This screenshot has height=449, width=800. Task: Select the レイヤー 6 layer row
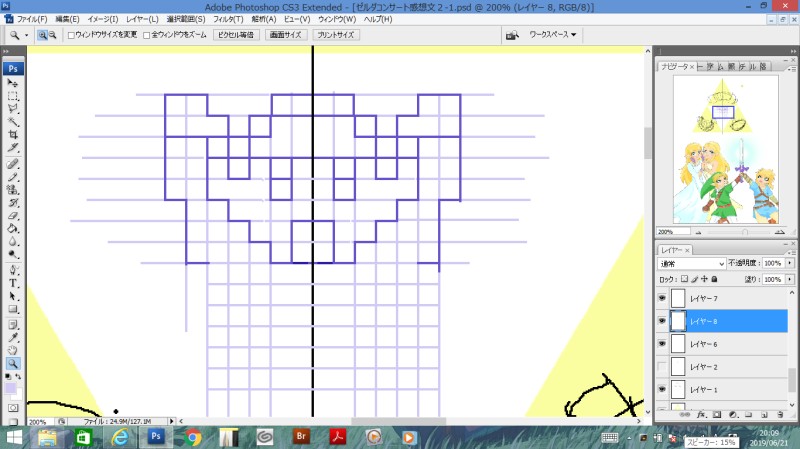pos(723,344)
